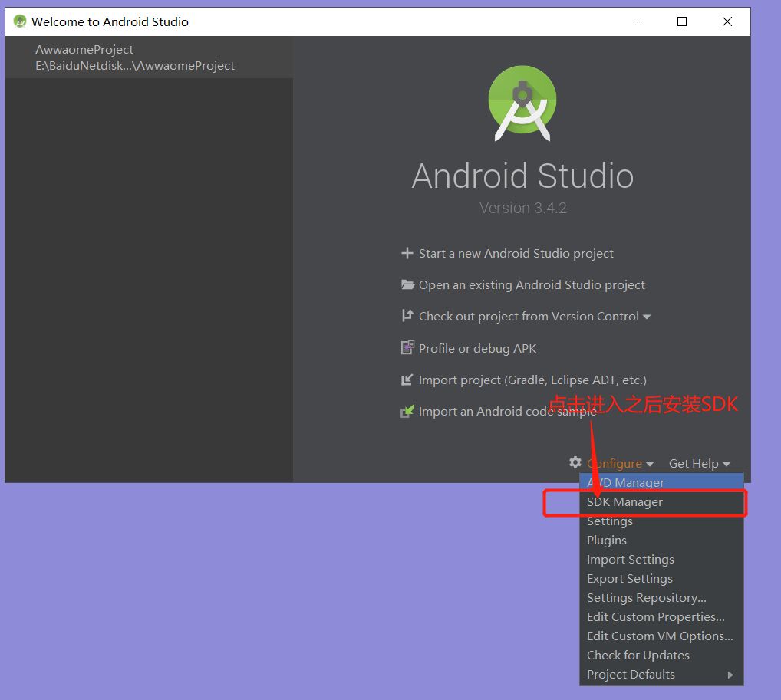Select Import Settings menu entry
The width and height of the screenshot is (781, 700).
point(661,559)
